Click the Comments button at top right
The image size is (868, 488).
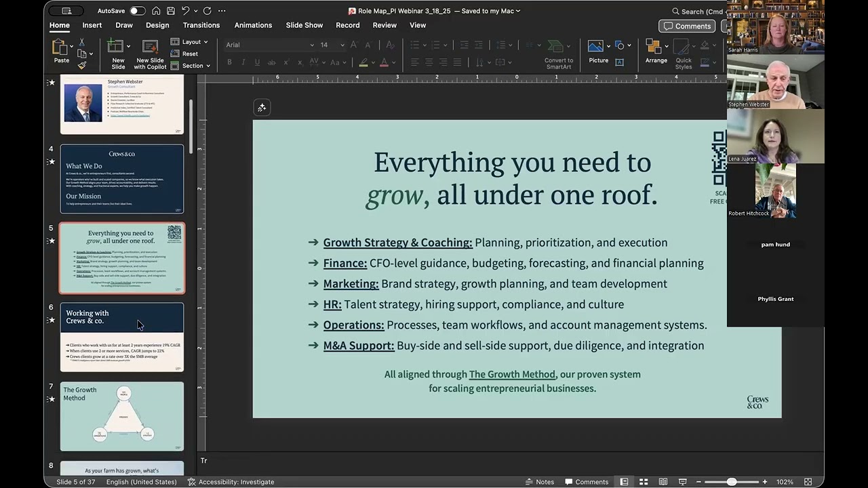(687, 26)
